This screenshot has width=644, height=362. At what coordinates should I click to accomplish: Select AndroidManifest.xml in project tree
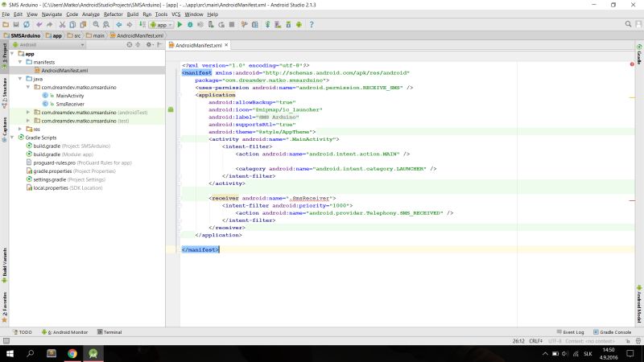(x=64, y=71)
